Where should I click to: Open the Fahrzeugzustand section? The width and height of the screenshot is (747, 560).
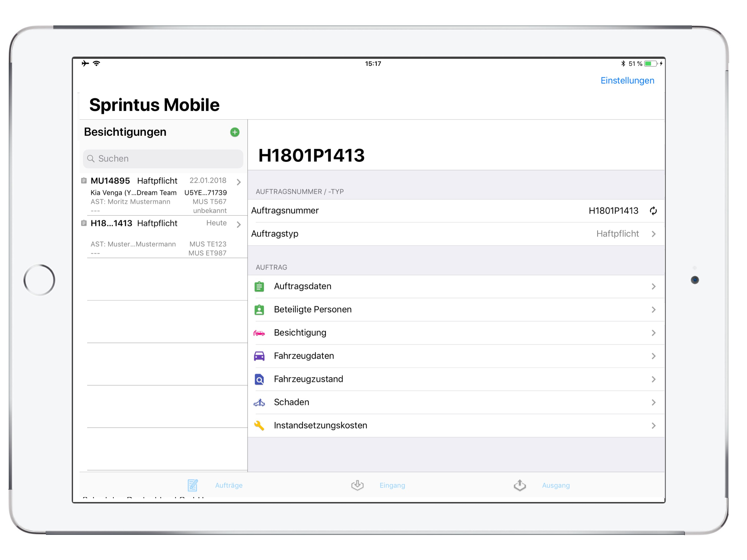[x=456, y=379]
